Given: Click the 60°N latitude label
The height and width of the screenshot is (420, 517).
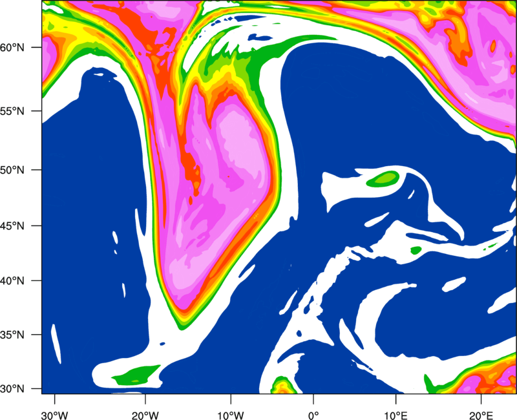Looking at the screenshot, I should [12, 47].
